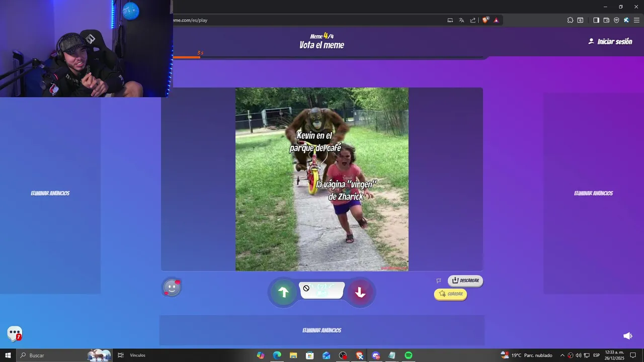Viewport: 644px width, 362px height.
Task: Open the cast/screen mirror icon in address bar
Action: pyautogui.click(x=450, y=20)
